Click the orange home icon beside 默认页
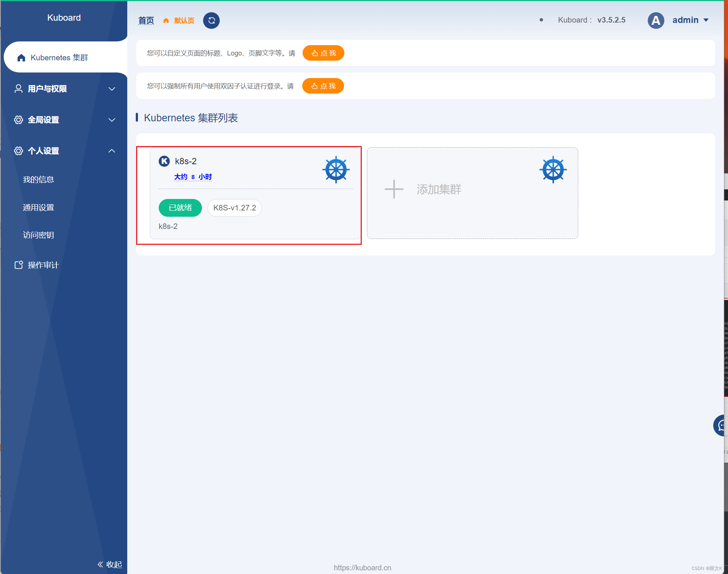 click(166, 21)
